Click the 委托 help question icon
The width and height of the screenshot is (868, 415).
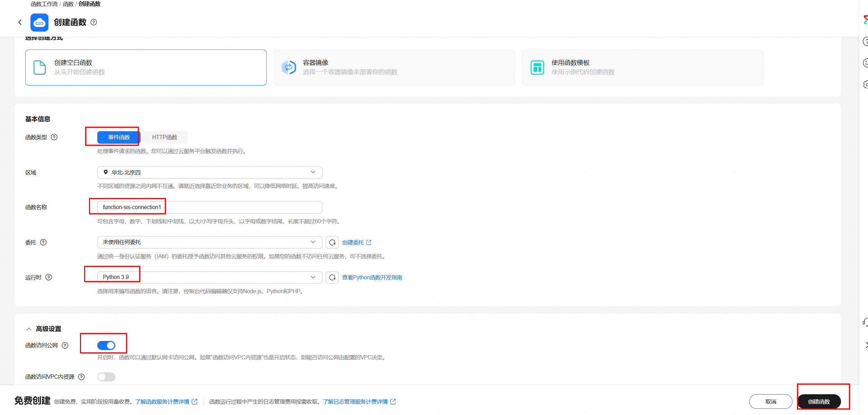tap(43, 242)
